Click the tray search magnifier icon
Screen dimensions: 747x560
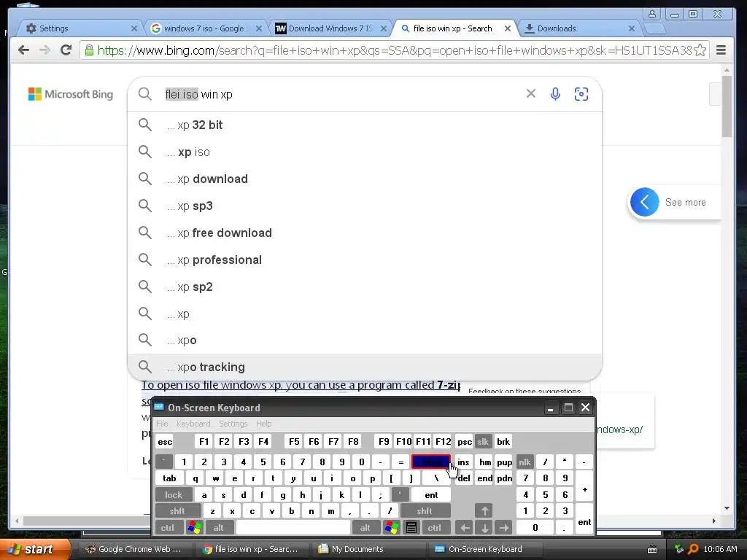point(693,549)
